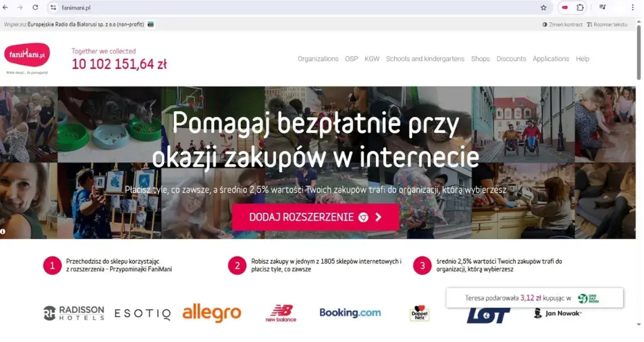Click the supported organization list icon
Screen dimensions: 644x342
click(151, 24)
